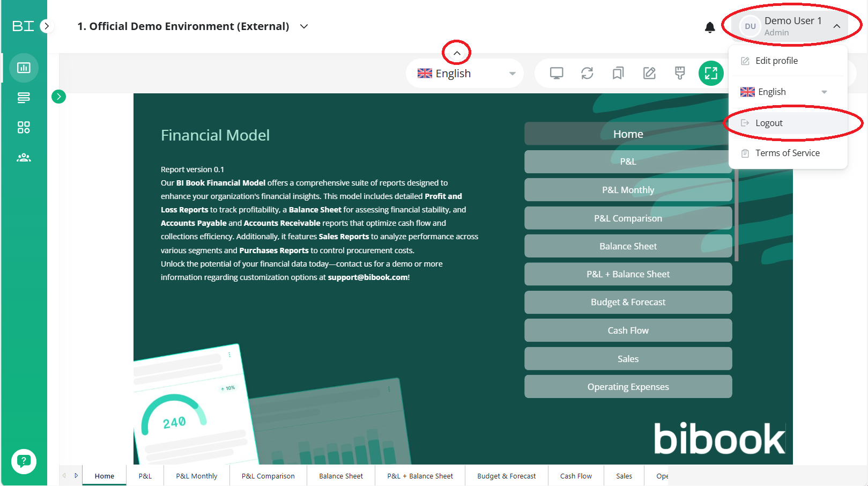Click the Report version 0.1 text
868x486 pixels.
[x=192, y=170]
